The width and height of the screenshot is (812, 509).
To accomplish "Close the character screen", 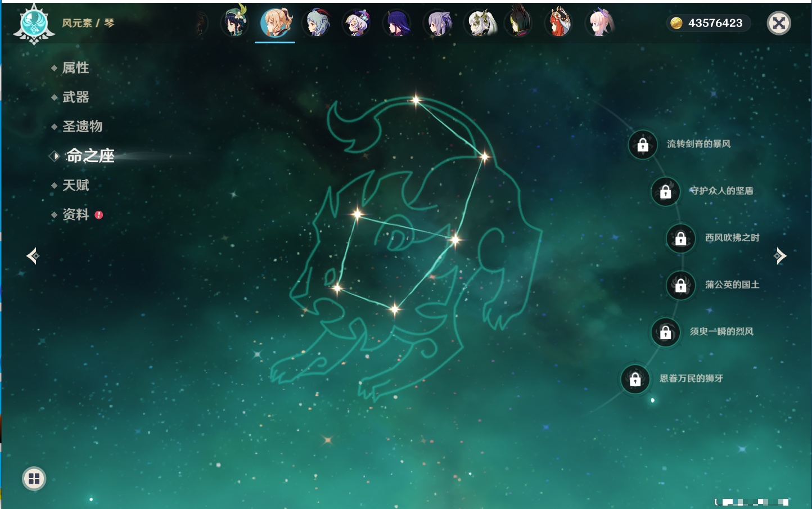I will pyautogui.click(x=779, y=23).
